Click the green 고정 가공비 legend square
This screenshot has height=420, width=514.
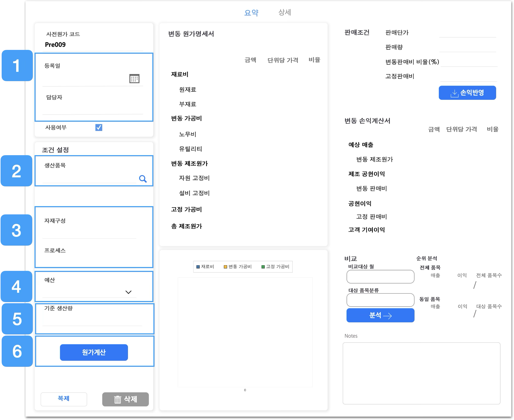tap(263, 267)
